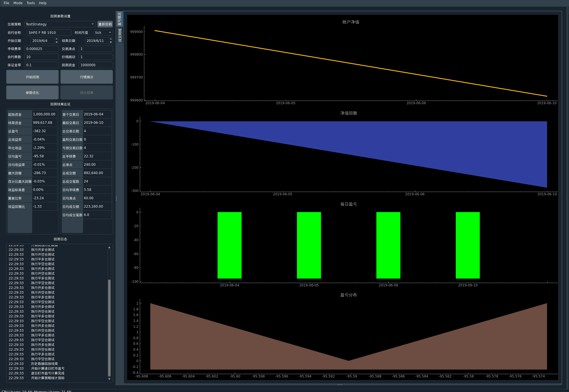
Task: Click the 交易滑点 input field
Action: click(x=96, y=49)
